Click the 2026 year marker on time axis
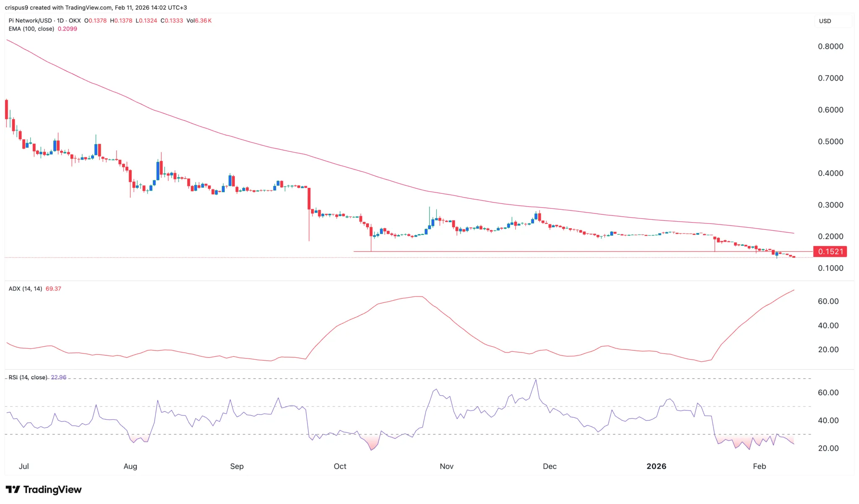The height and width of the screenshot is (504, 859). (656, 466)
